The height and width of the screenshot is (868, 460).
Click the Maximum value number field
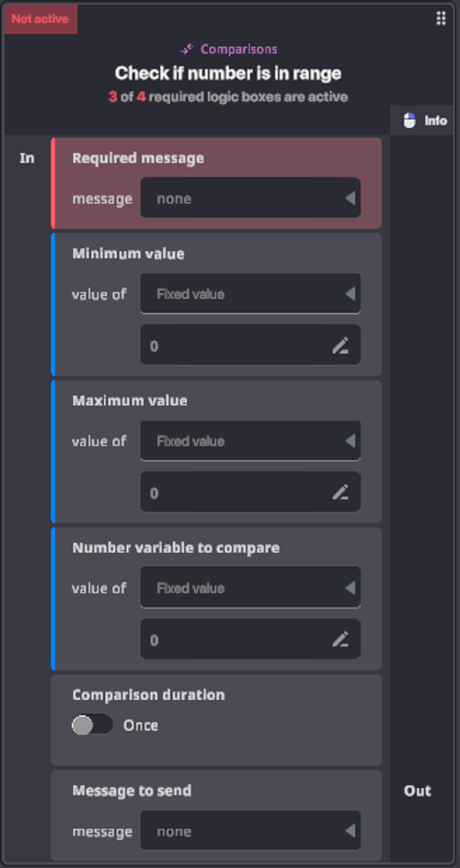237,493
